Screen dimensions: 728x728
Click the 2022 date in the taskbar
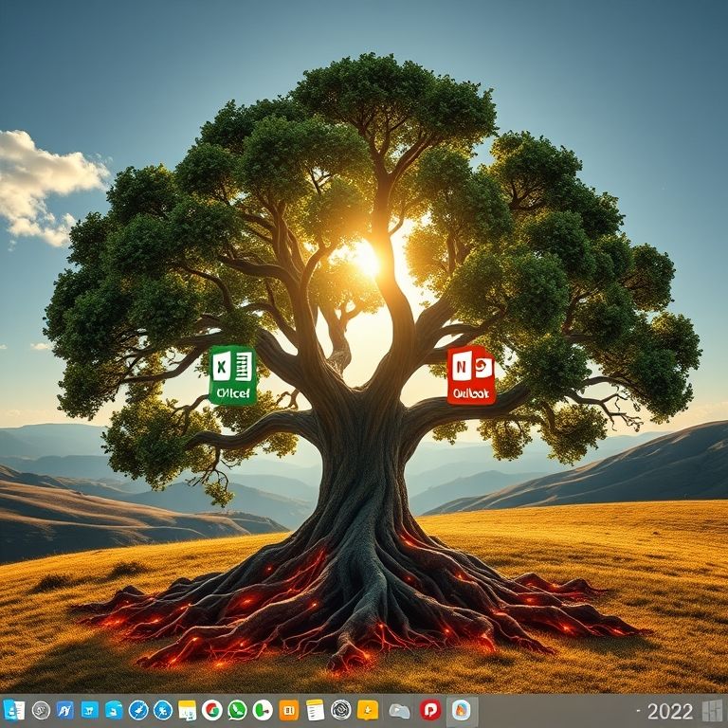point(669,711)
